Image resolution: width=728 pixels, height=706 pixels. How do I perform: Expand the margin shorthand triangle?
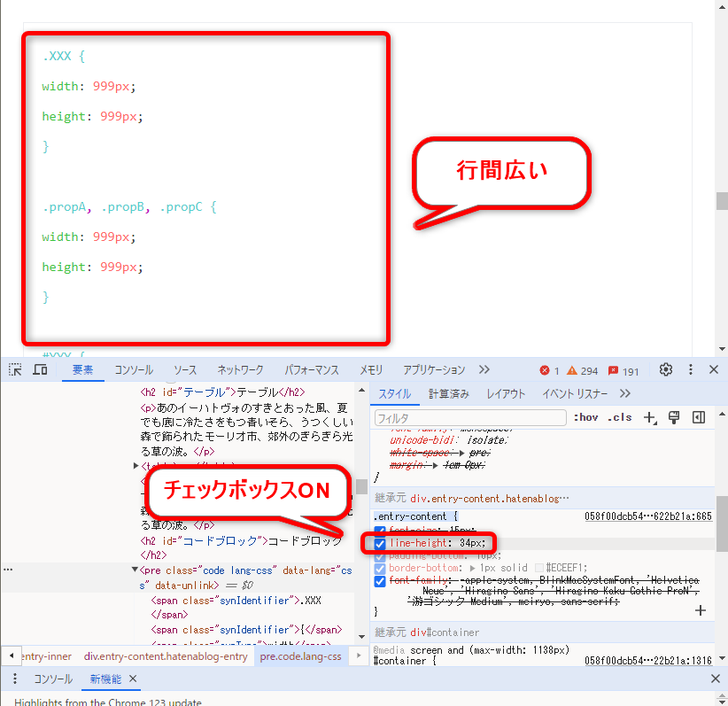click(x=435, y=465)
